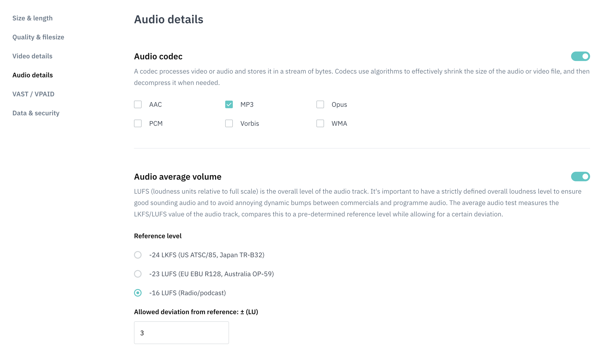
Task: Check the Vorbis codec option
Action: point(229,123)
